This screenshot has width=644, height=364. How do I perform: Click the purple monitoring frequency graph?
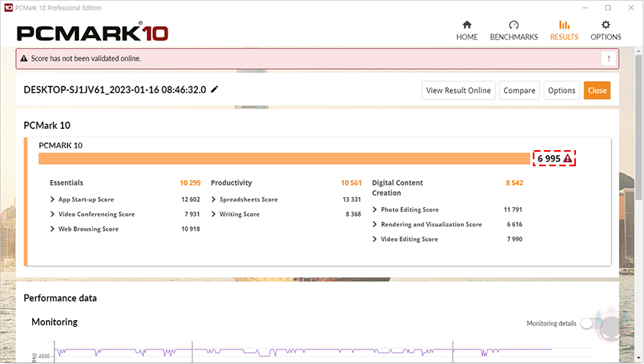pos(304,352)
